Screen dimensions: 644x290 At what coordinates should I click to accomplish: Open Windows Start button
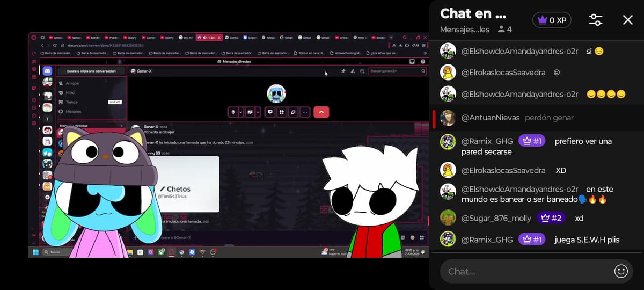(x=35, y=252)
